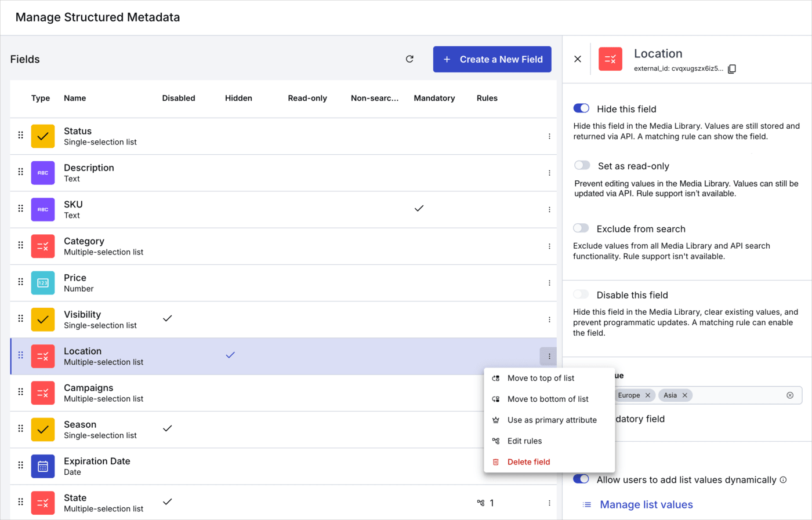This screenshot has width=812, height=520.
Task: Click the SKU text type icon
Action: (x=43, y=209)
